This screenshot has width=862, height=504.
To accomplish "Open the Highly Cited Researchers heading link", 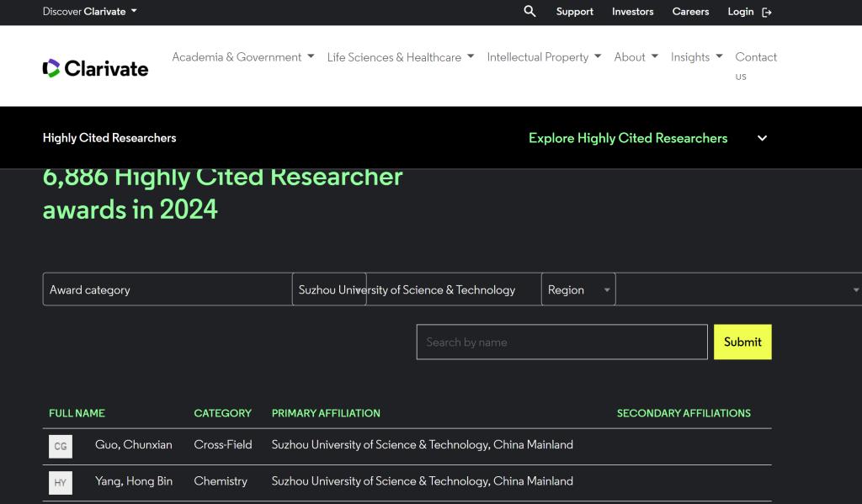I will [109, 138].
